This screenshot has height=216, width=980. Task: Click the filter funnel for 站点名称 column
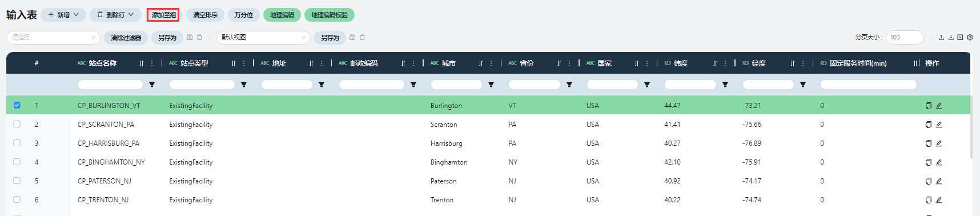coord(152,85)
